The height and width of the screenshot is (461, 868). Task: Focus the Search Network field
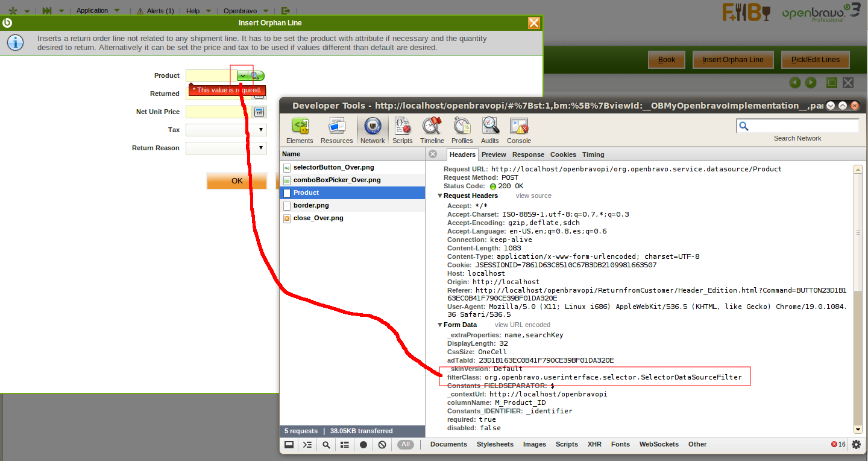[x=797, y=126]
